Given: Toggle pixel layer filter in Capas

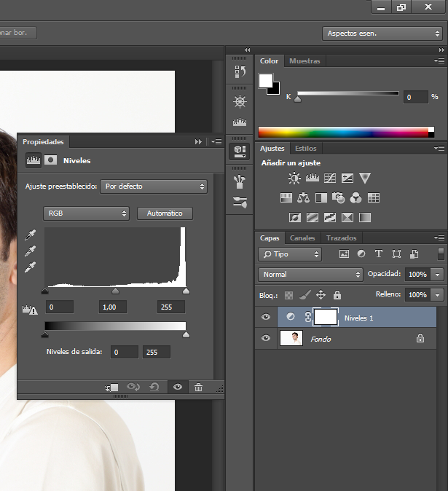Looking at the screenshot, I should pyautogui.click(x=344, y=254).
